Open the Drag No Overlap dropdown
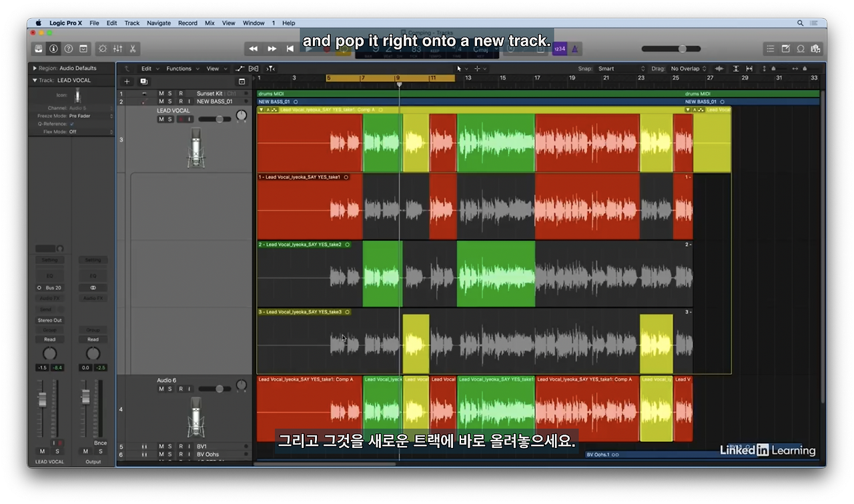 click(689, 69)
